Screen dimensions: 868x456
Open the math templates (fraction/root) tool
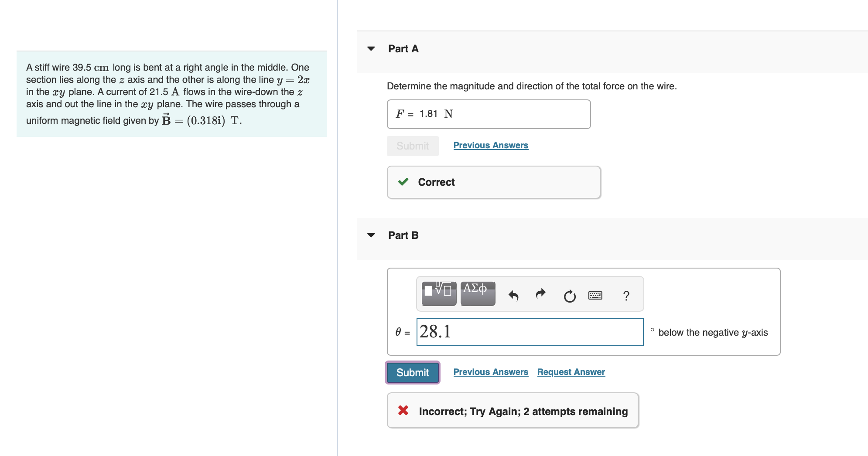[439, 293]
